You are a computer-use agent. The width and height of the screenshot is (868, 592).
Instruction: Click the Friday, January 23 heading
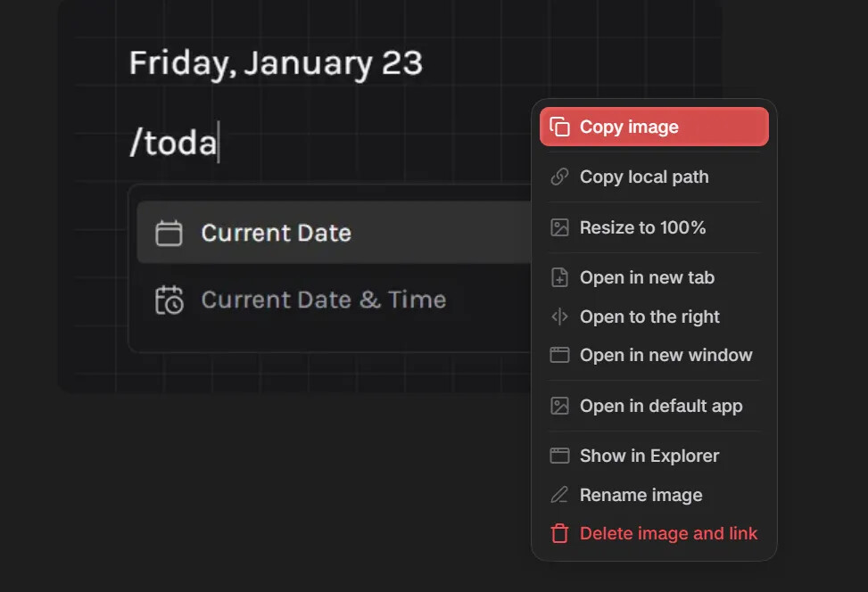point(276,63)
